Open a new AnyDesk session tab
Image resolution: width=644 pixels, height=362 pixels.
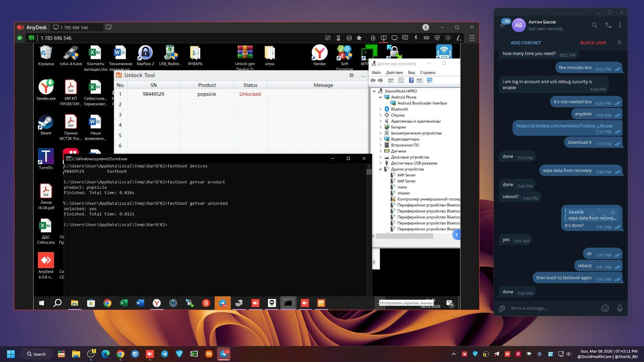pyautogui.click(x=109, y=27)
